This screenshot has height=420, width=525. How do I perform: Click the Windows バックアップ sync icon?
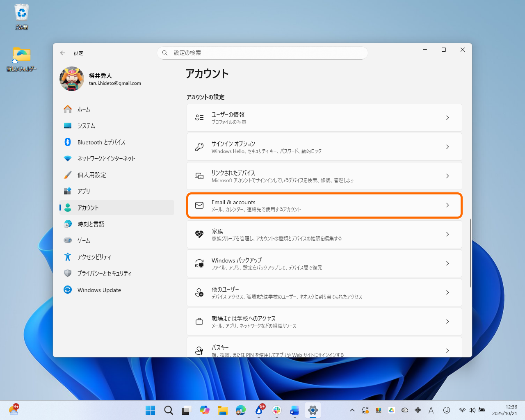click(x=199, y=263)
